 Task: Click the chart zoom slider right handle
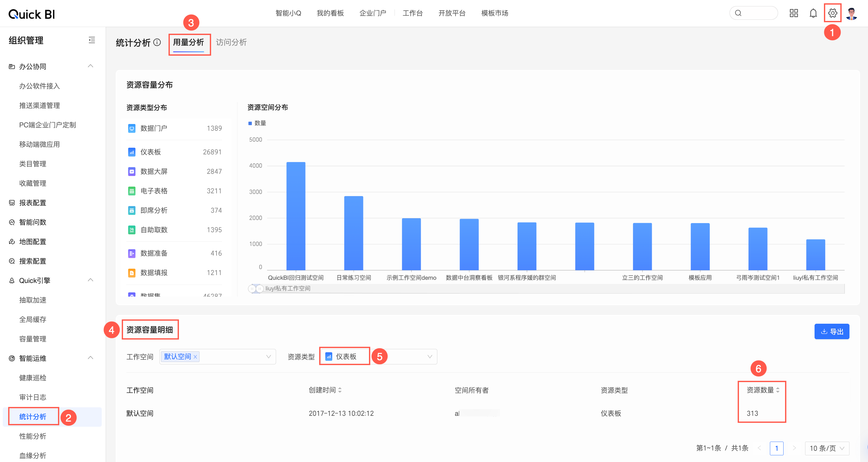click(259, 289)
